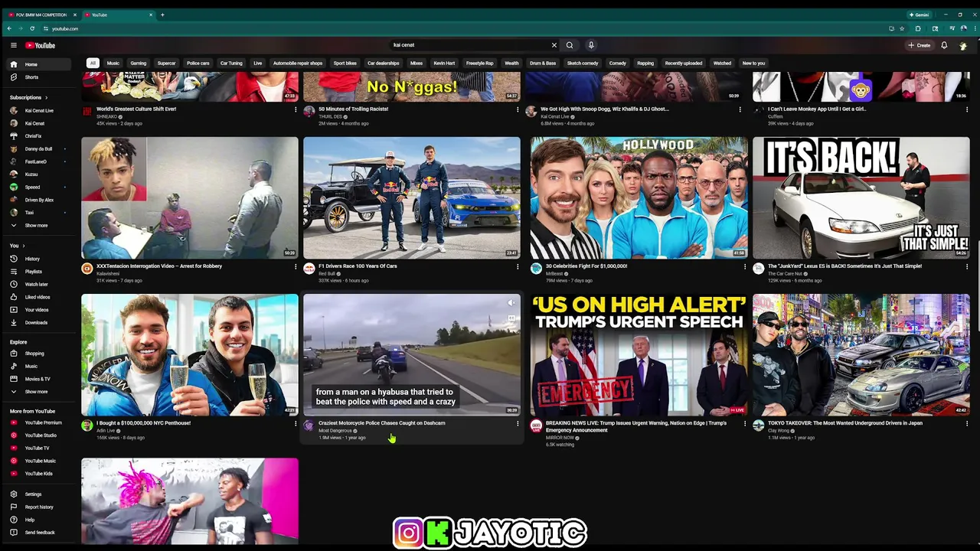The width and height of the screenshot is (980, 551).
Task: Select the Recently uploaded chip
Action: (x=684, y=64)
